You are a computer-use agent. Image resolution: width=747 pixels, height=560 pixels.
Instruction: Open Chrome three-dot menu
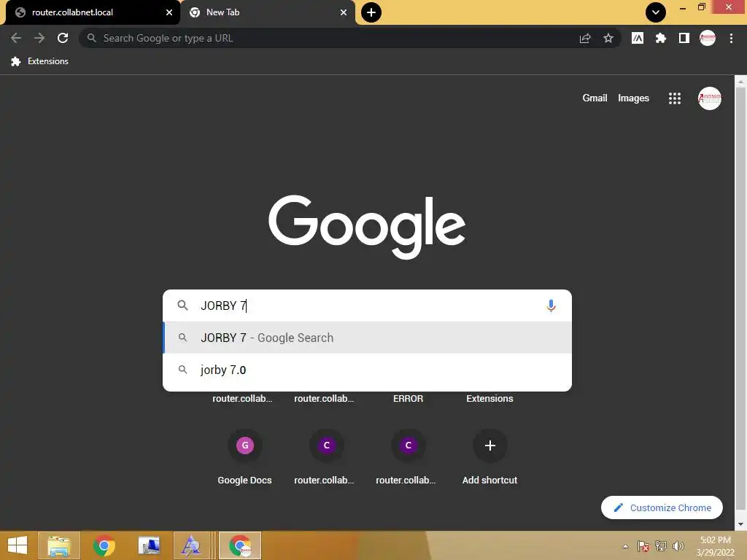pyautogui.click(x=731, y=38)
